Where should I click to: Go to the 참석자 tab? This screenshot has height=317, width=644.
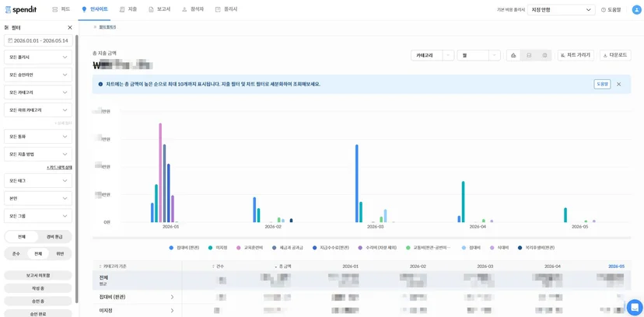tap(193, 9)
